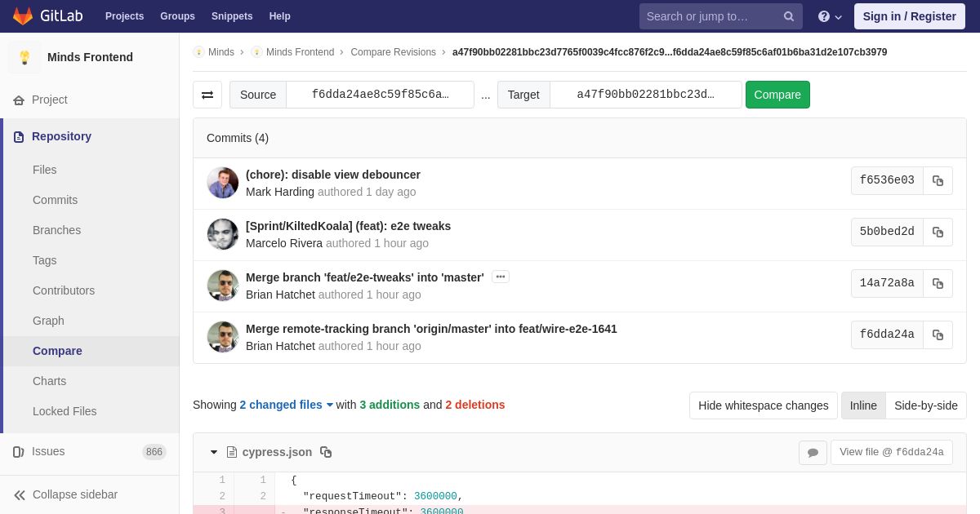The width and height of the screenshot is (980, 514).
Task: Copy cypress.json file path
Action: (326, 452)
